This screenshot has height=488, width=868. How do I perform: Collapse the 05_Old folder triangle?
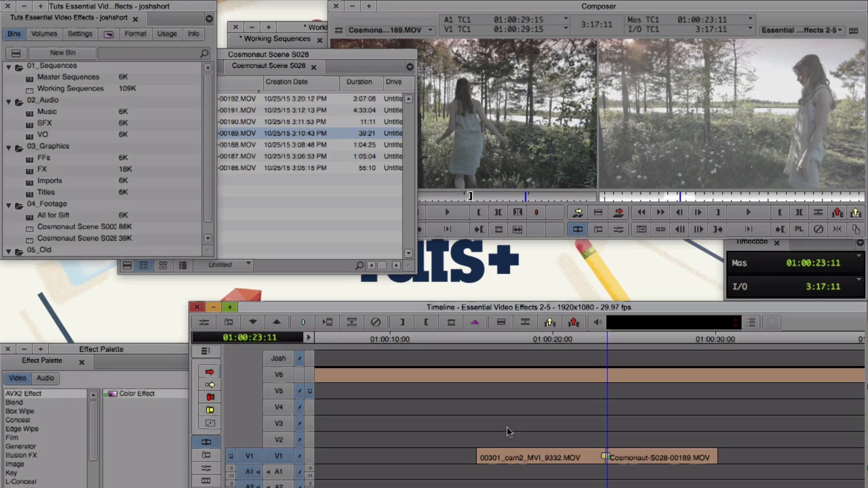tap(8, 251)
